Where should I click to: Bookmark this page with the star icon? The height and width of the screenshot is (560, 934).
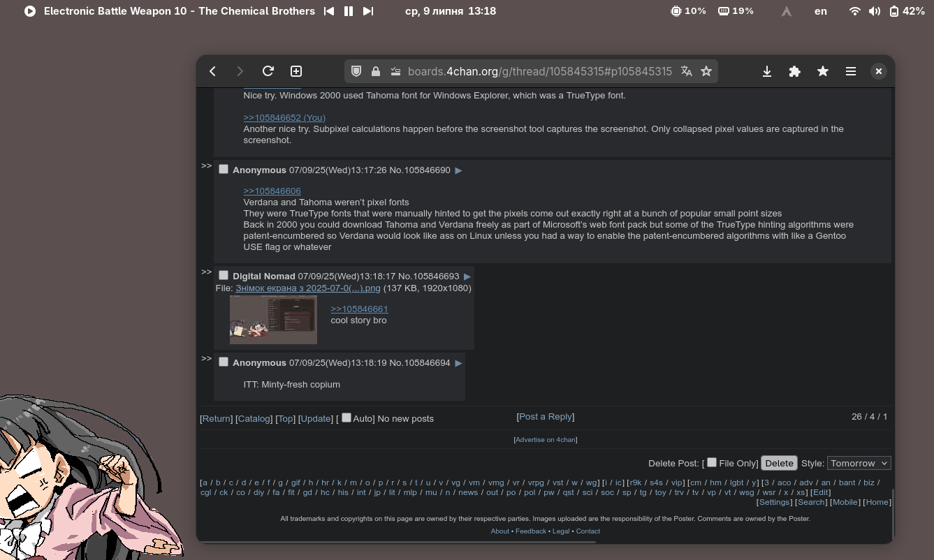706,71
